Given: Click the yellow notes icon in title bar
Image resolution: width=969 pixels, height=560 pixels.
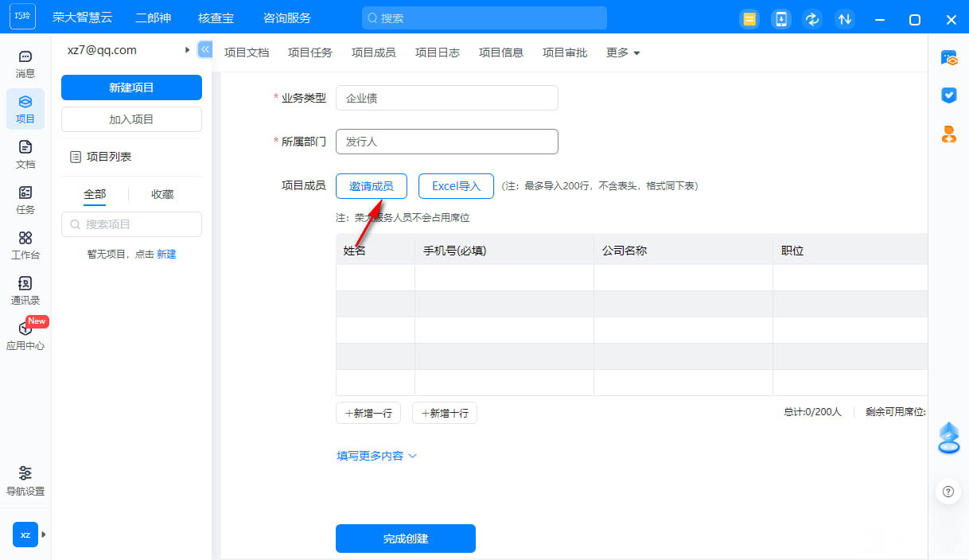Looking at the screenshot, I should (x=749, y=19).
